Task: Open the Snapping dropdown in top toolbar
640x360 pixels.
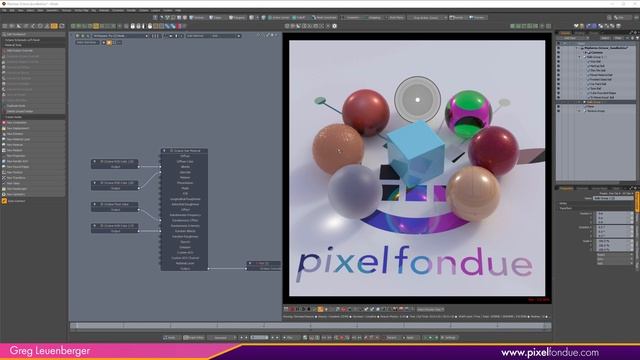Action: [x=375, y=18]
